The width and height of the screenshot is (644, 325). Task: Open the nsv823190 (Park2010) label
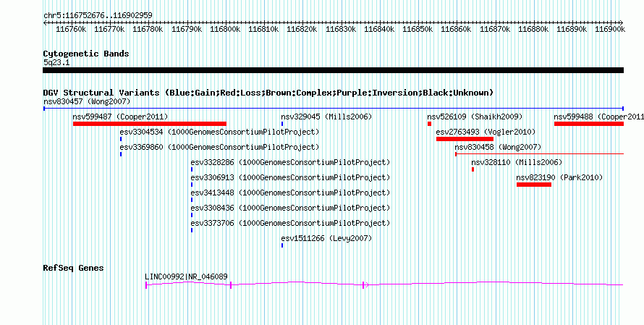[559, 177]
